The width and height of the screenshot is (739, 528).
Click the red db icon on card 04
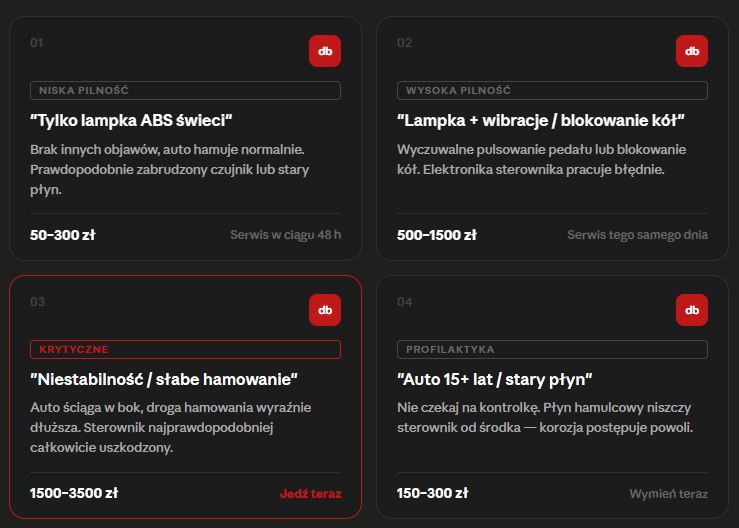click(692, 310)
